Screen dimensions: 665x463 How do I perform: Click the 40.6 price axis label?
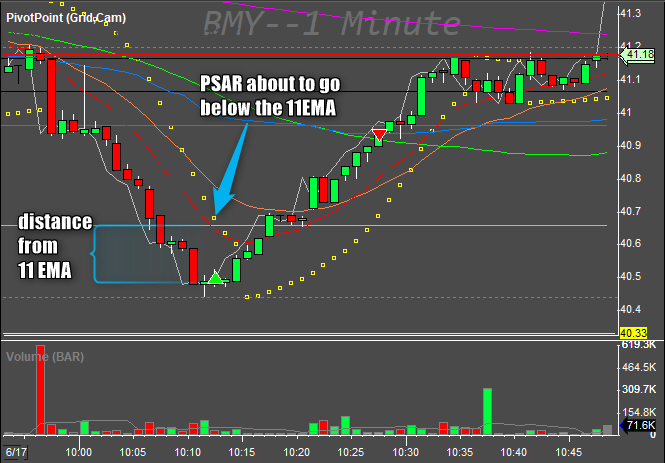[631, 243]
